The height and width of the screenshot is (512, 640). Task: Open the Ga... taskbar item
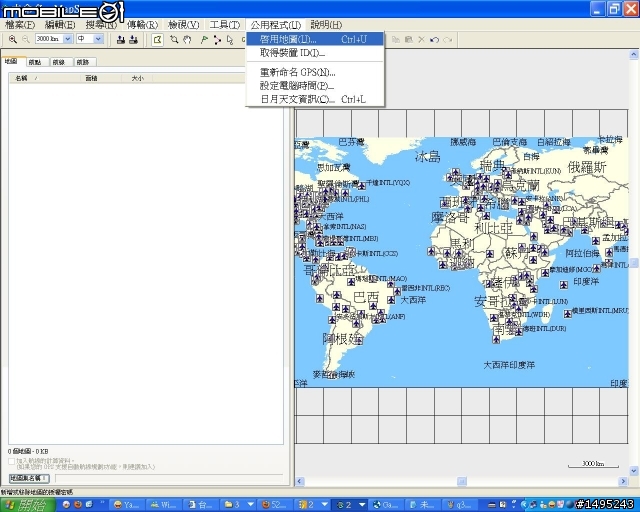[x=386, y=505]
